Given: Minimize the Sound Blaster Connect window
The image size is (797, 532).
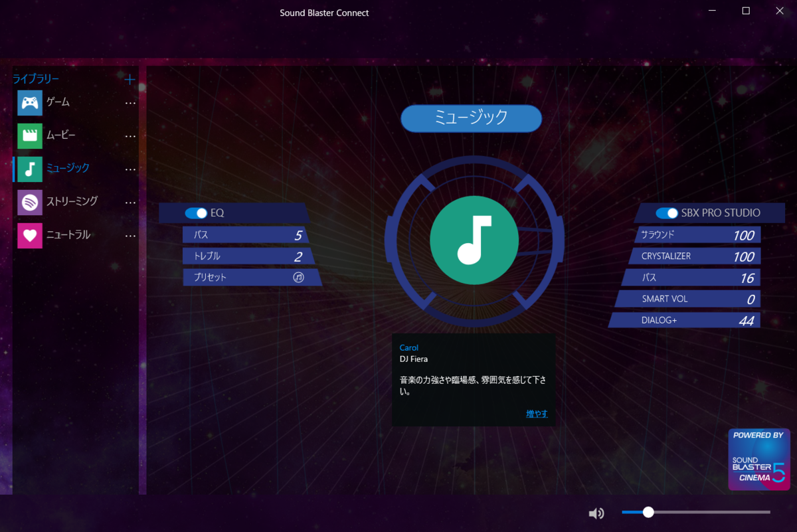Looking at the screenshot, I should coord(712,11).
